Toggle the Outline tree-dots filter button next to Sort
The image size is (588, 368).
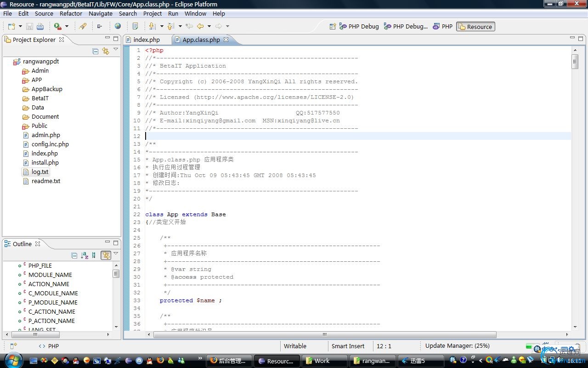tap(94, 255)
